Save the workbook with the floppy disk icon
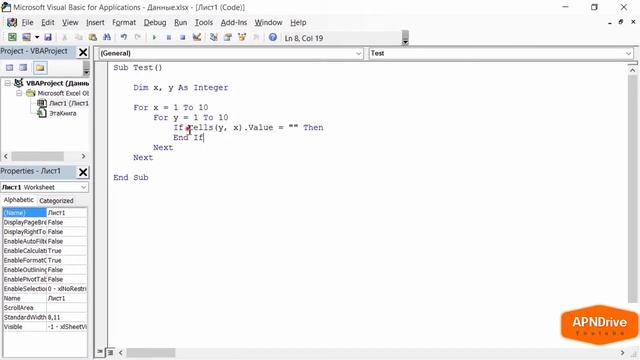 pos(48,38)
